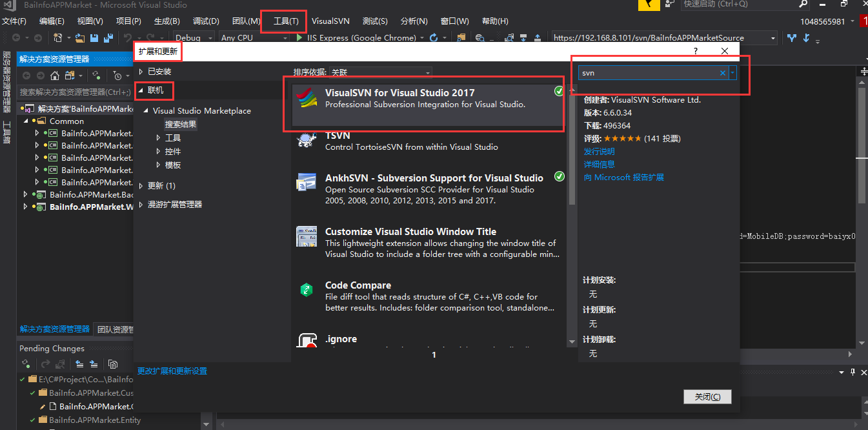Click the Code Compare extension icon
Viewport: 868px width, 430px height.
click(x=306, y=290)
